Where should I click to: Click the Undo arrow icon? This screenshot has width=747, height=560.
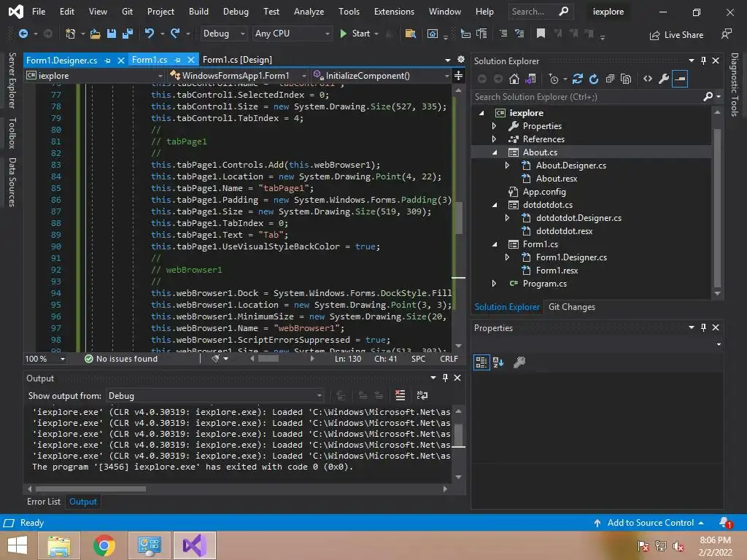[150, 34]
